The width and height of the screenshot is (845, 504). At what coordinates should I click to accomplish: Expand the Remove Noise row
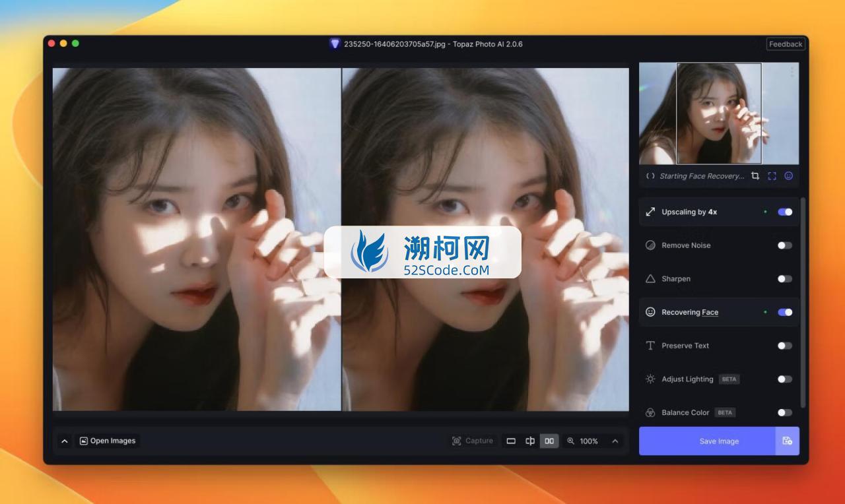pyautogui.click(x=719, y=245)
